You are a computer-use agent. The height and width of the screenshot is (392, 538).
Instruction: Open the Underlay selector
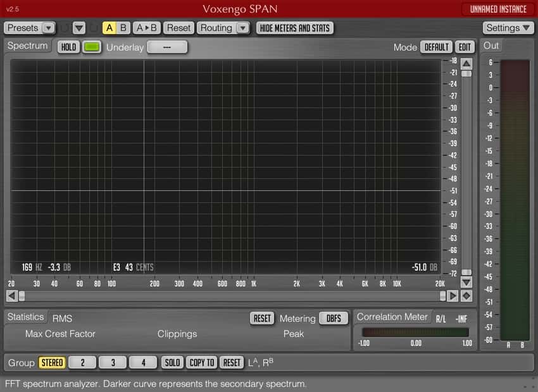[x=167, y=47]
